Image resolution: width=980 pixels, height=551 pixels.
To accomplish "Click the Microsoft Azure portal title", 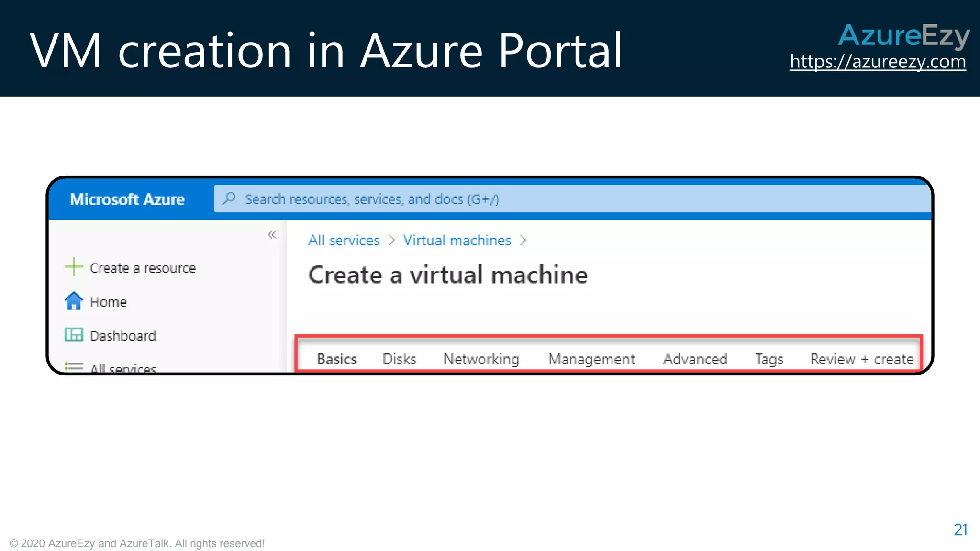I will pos(127,199).
